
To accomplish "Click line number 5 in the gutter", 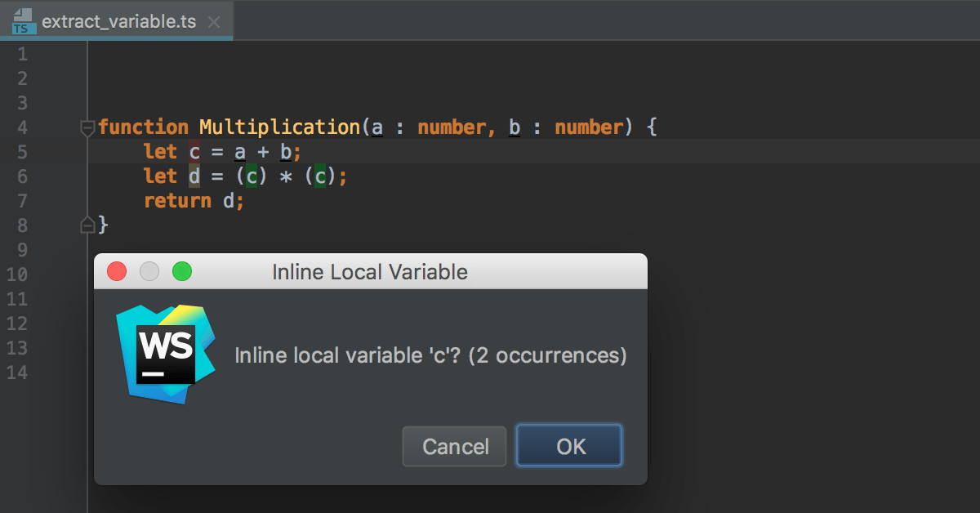I will pyautogui.click(x=22, y=151).
